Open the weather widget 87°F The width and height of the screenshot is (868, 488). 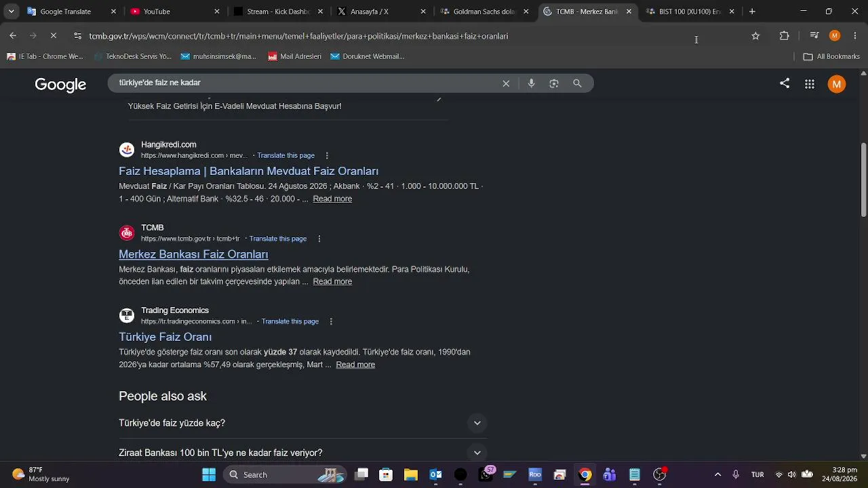click(41, 474)
